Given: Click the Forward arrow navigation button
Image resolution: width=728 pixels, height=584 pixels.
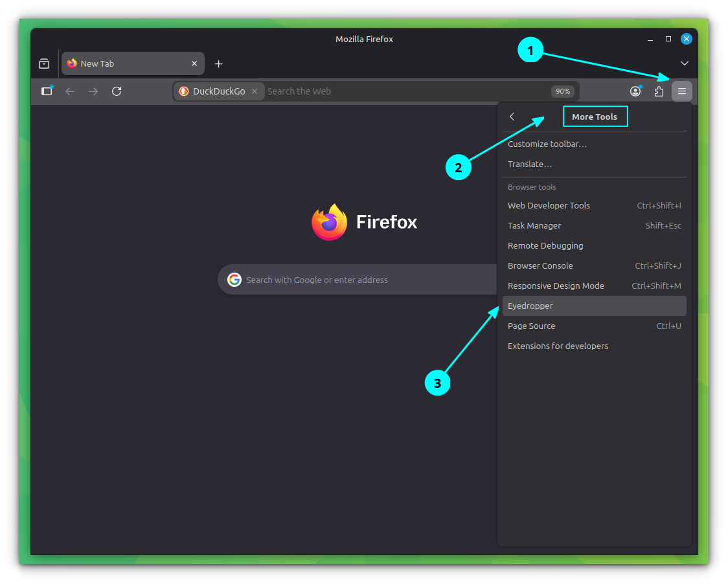Looking at the screenshot, I should click(93, 91).
